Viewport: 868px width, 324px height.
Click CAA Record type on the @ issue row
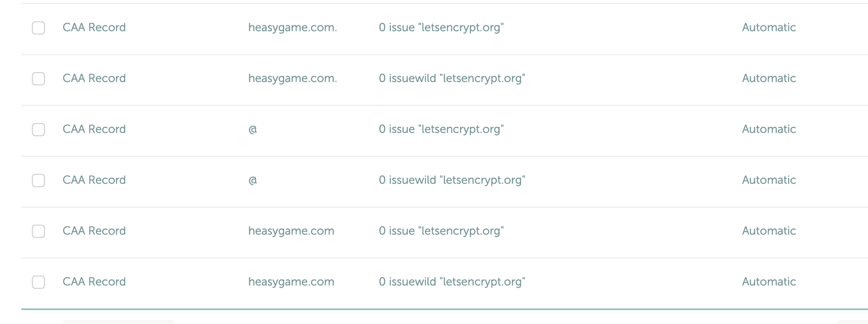pos(94,129)
